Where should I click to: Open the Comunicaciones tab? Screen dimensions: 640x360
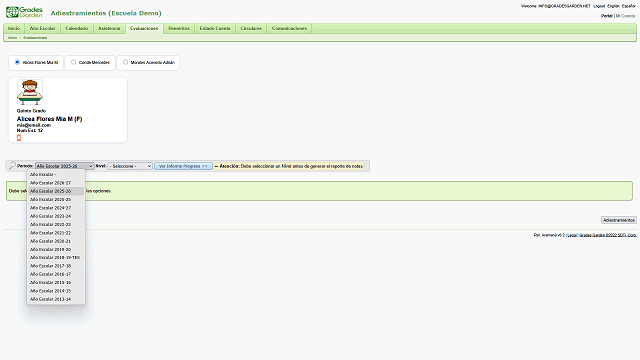click(x=289, y=28)
